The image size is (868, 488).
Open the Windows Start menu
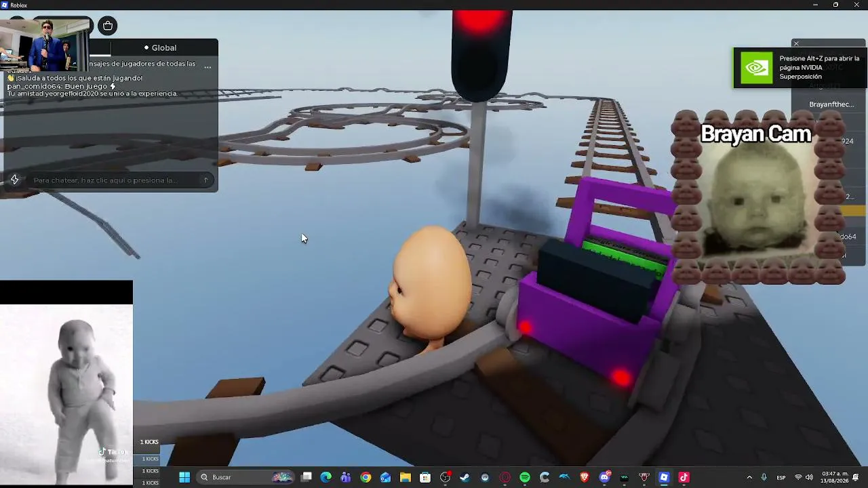184,477
